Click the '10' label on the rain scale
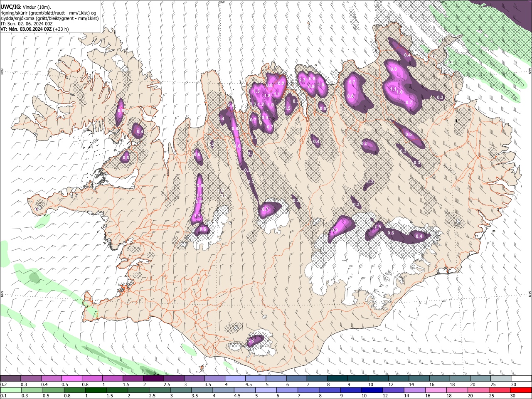 [364, 396]
